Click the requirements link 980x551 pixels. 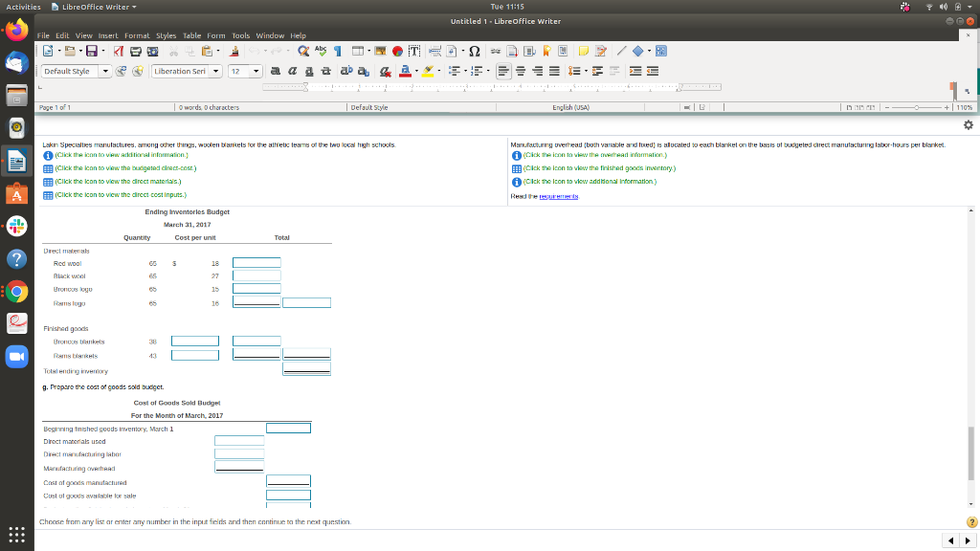click(x=559, y=196)
